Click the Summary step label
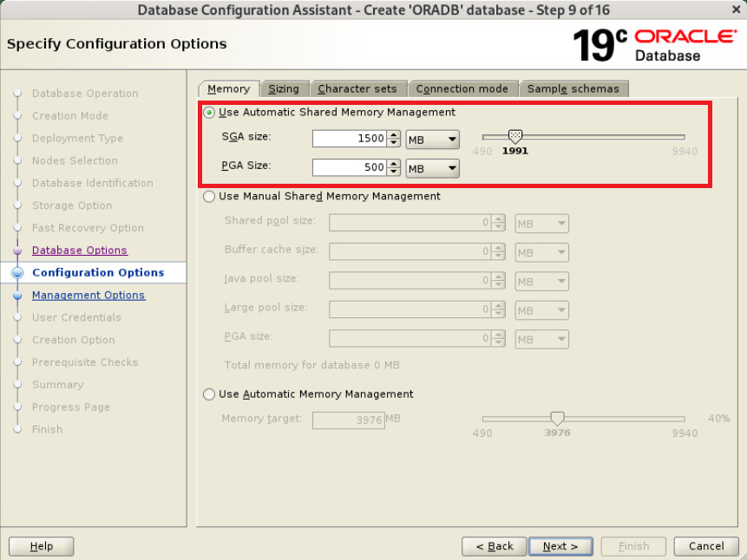 pos(57,385)
